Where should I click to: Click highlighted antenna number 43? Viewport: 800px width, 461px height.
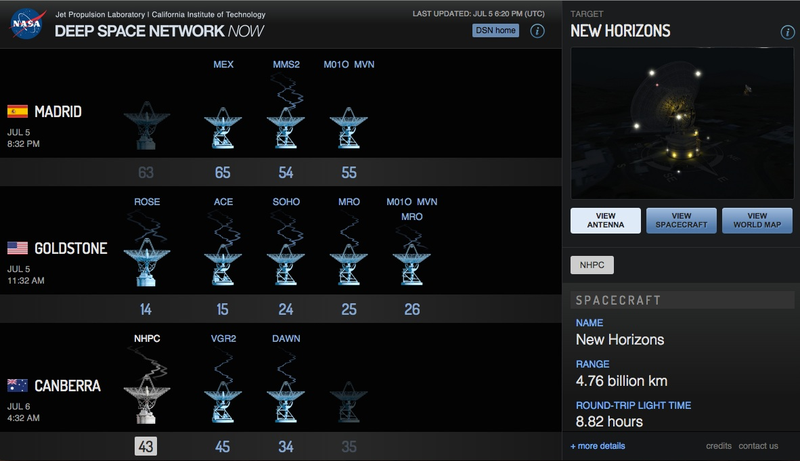145,446
